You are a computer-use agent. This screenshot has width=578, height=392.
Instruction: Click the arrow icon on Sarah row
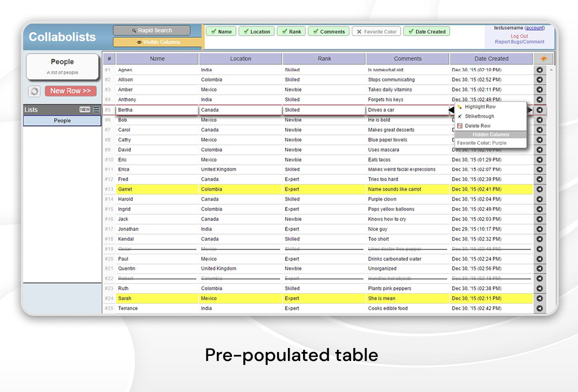(x=540, y=298)
